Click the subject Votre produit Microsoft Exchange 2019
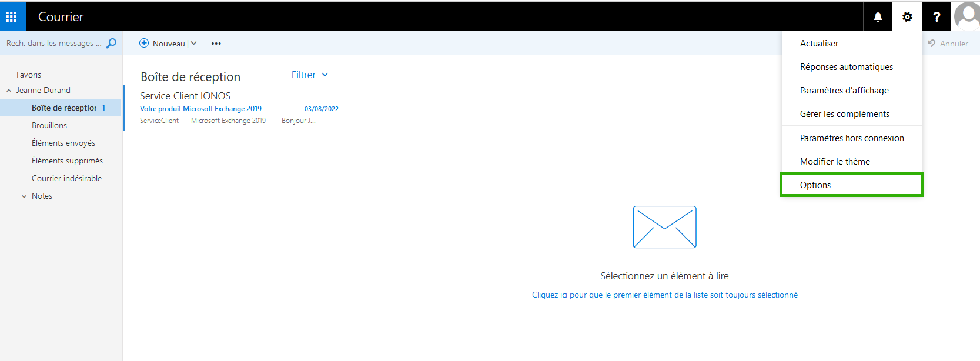 [200, 109]
